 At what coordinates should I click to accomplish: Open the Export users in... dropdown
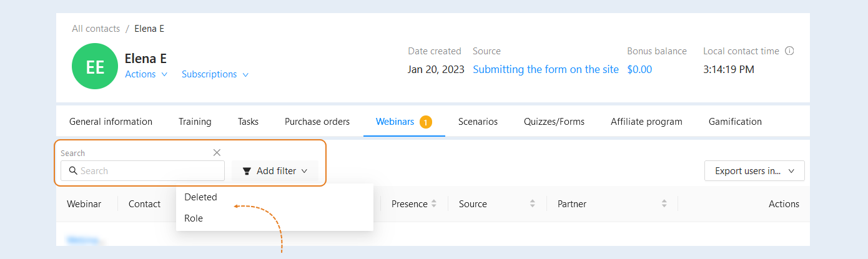(754, 170)
